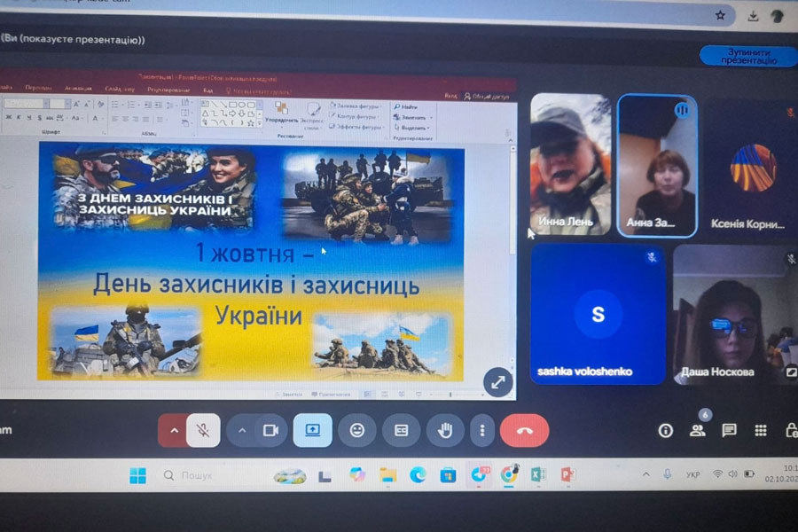Raise hand in the meeting

445,431
